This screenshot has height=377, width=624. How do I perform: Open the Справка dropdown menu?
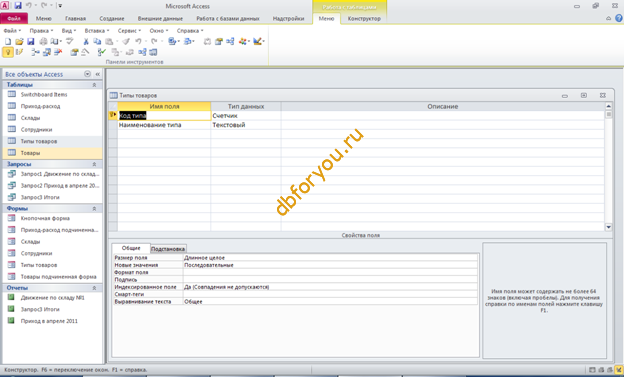[x=190, y=31]
